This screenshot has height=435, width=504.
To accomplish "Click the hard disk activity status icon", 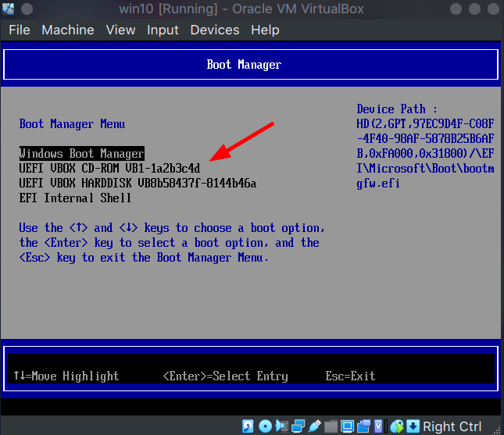I will point(248,426).
